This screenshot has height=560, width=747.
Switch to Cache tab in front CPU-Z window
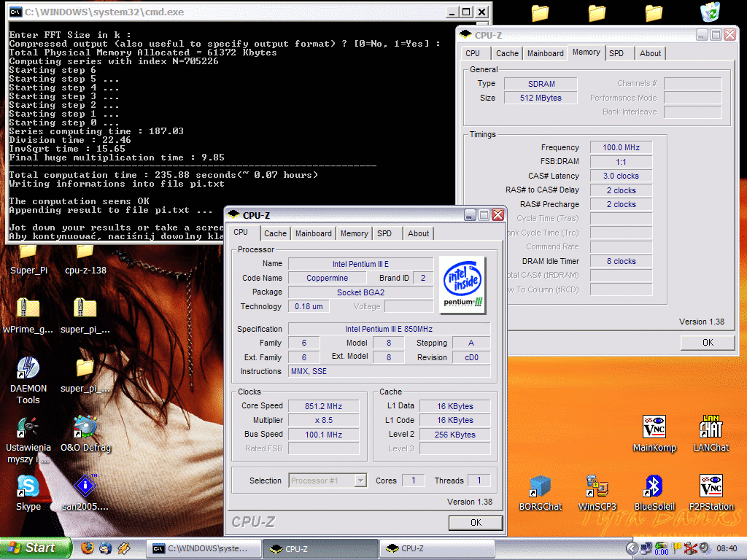coord(275,233)
